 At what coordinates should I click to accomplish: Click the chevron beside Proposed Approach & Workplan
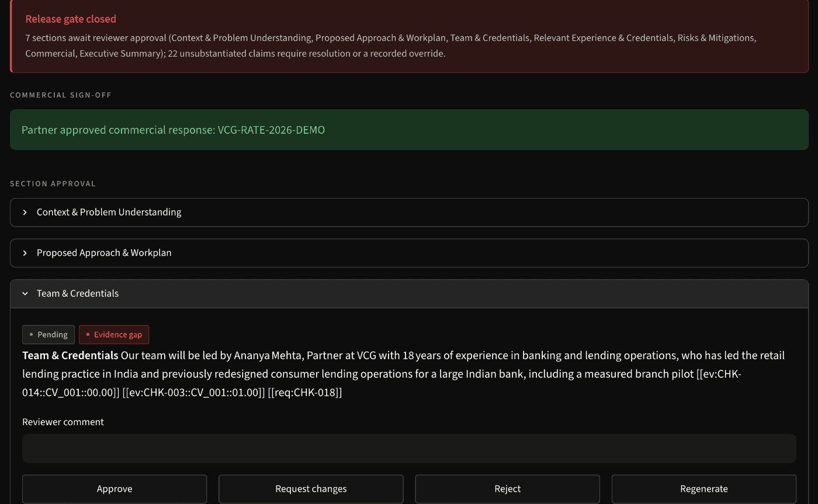coord(25,253)
